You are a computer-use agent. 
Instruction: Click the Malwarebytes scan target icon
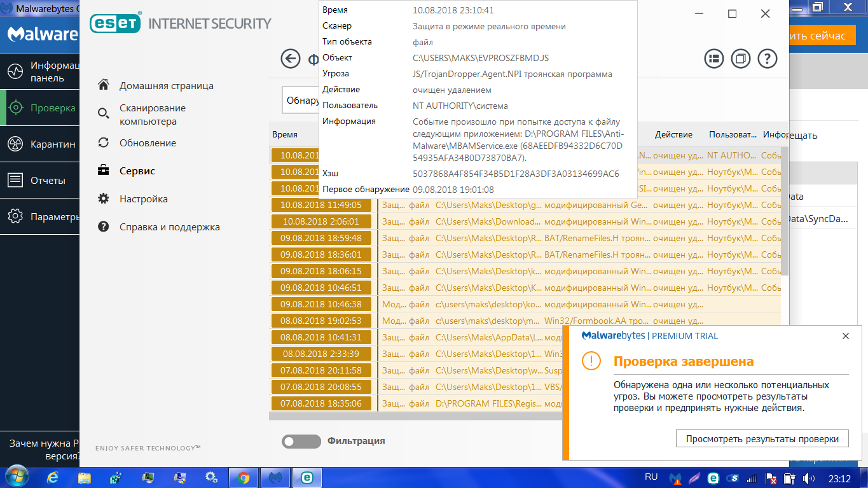[17, 108]
